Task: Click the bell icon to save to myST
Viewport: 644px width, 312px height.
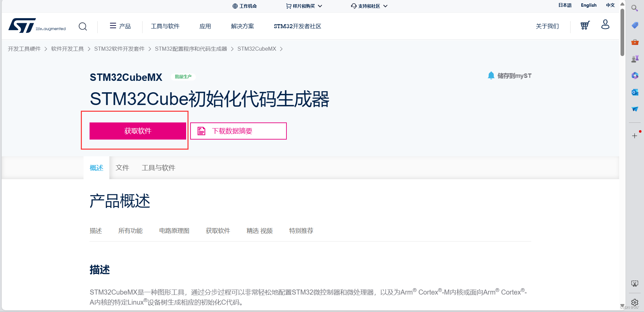Action: pyautogui.click(x=491, y=75)
